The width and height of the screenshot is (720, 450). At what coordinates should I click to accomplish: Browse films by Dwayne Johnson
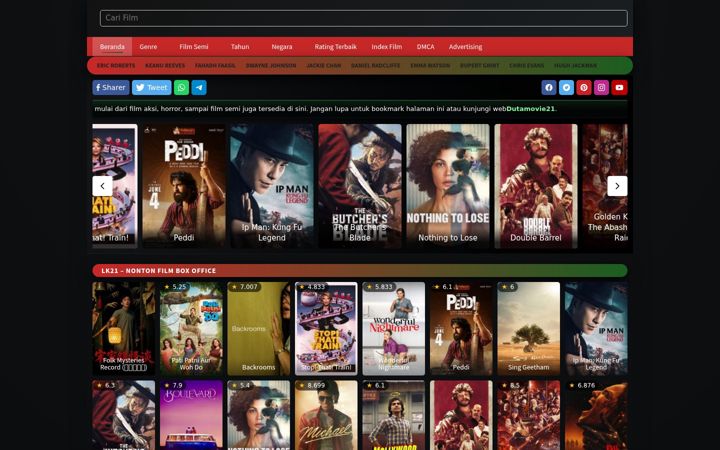(x=271, y=66)
